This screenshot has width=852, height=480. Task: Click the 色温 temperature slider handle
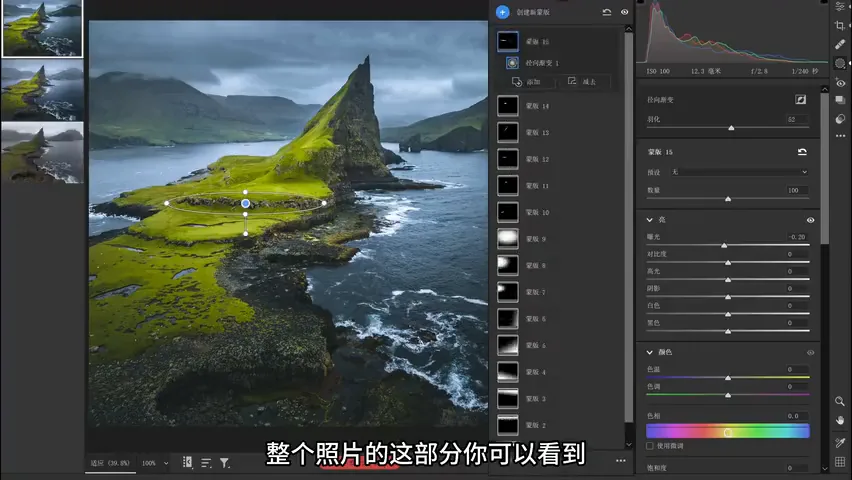pos(728,378)
